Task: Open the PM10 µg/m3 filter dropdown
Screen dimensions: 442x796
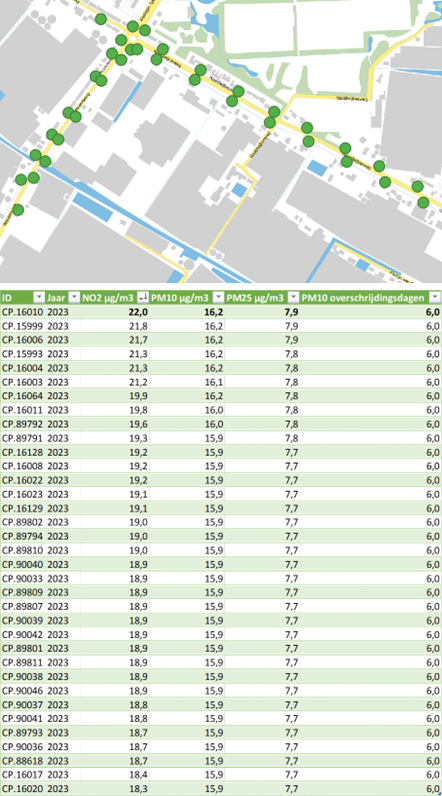Action: [218, 297]
